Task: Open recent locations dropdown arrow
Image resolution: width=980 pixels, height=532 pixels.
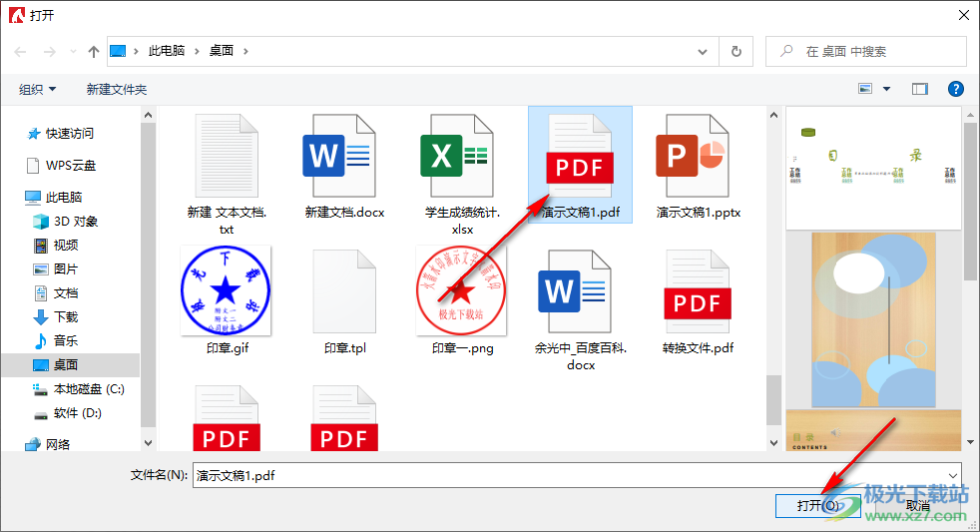Action: [x=73, y=51]
